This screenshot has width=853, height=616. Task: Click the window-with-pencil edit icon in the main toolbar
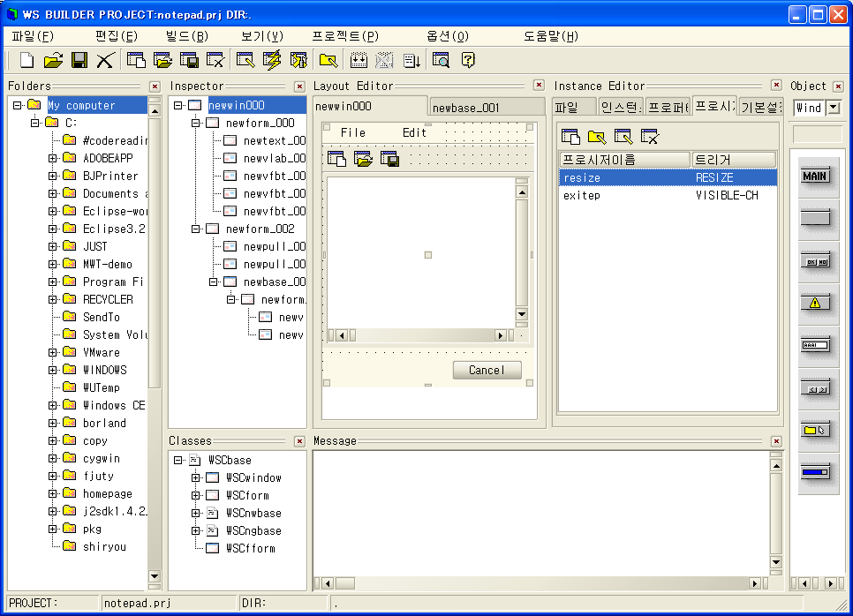[245, 60]
